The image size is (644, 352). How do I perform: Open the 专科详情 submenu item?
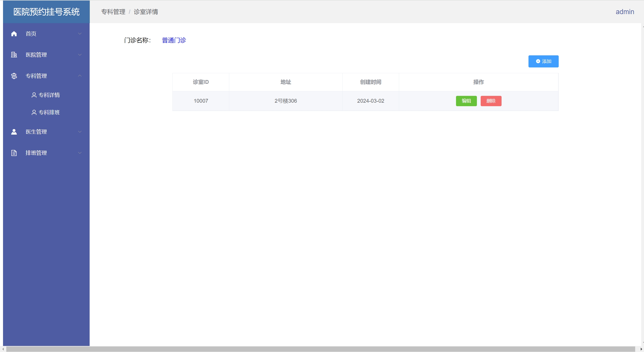coord(49,95)
